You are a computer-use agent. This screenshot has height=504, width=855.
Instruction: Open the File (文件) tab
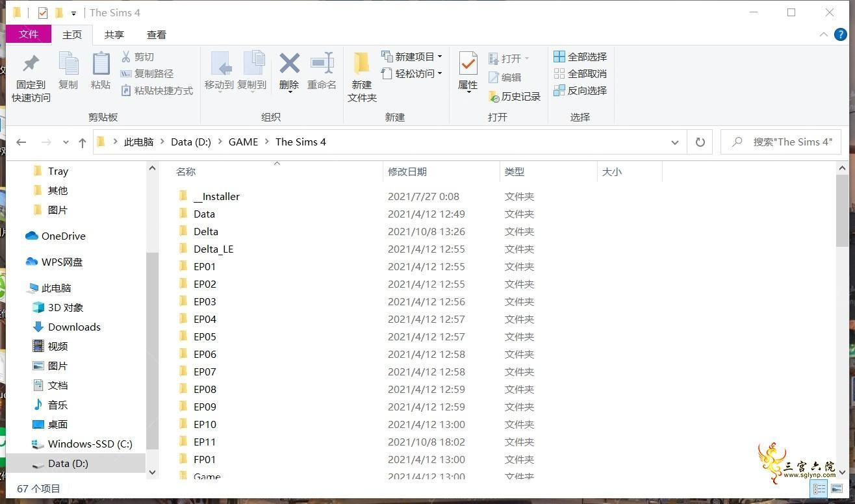(29, 34)
